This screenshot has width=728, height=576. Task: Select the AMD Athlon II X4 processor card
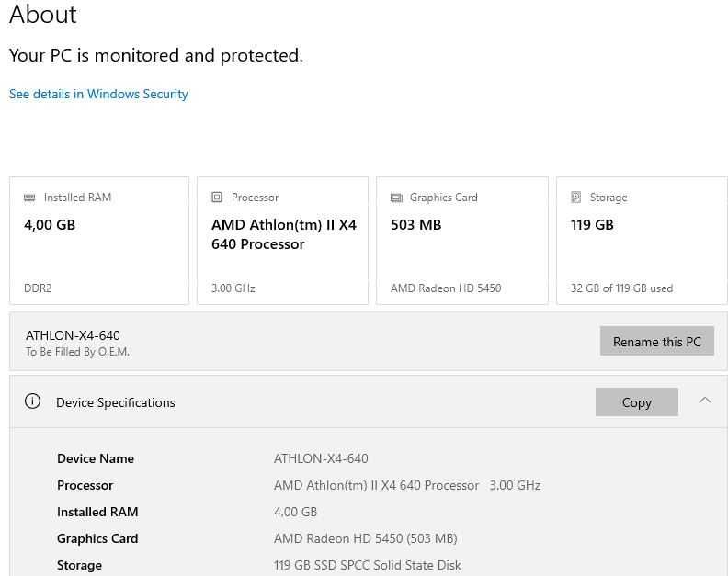click(283, 241)
